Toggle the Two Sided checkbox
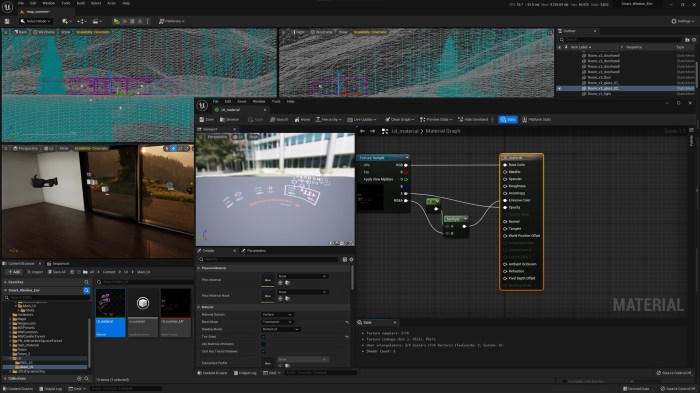 click(263, 337)
